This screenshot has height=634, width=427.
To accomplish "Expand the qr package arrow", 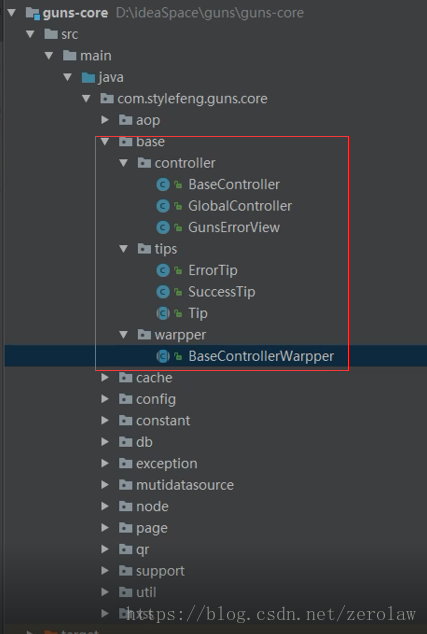I will click(x=105, y=549).
